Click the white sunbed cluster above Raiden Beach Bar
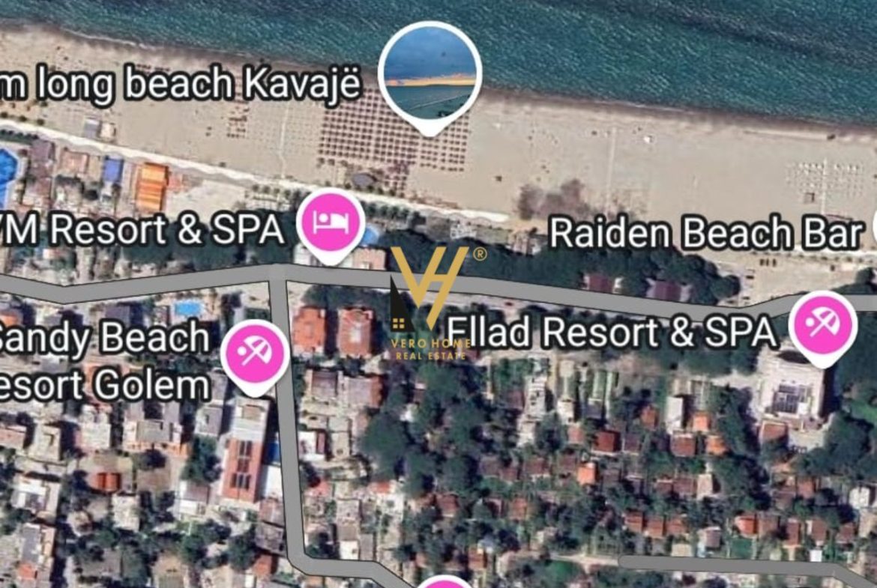This screenshot has width=877, height=588. 829,178
